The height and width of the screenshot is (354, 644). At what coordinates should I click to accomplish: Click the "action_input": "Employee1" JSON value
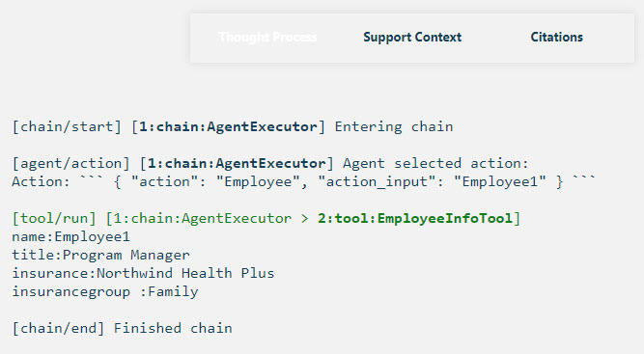pyautogui.click(x=433, y=181)
